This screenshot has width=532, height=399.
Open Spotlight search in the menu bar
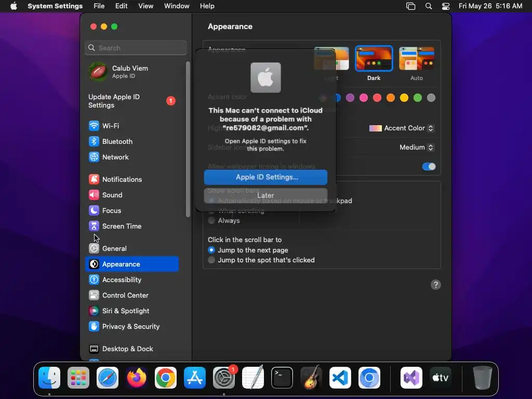point(429,6)
